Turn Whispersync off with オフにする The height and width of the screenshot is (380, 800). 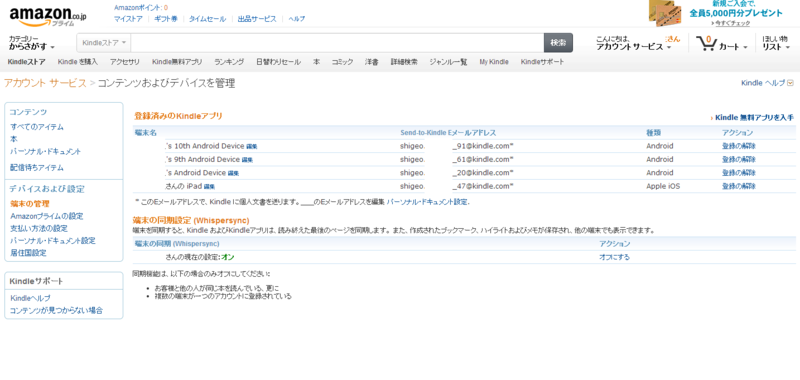point(614,257)
